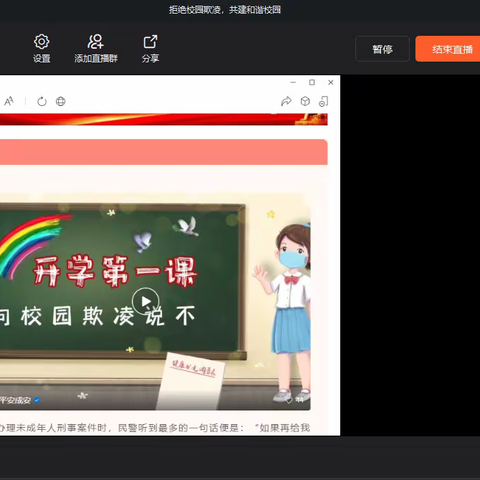480x480 pixels.
Task: Minimize the inner article window
Action: (293, 82)
